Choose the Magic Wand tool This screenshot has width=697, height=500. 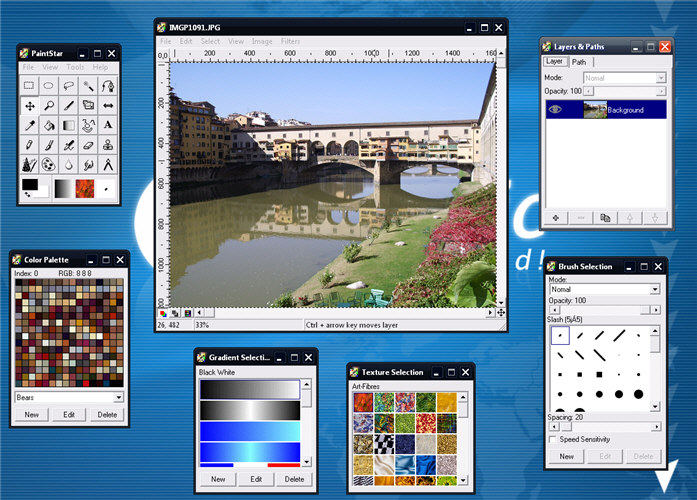point(88,85)
